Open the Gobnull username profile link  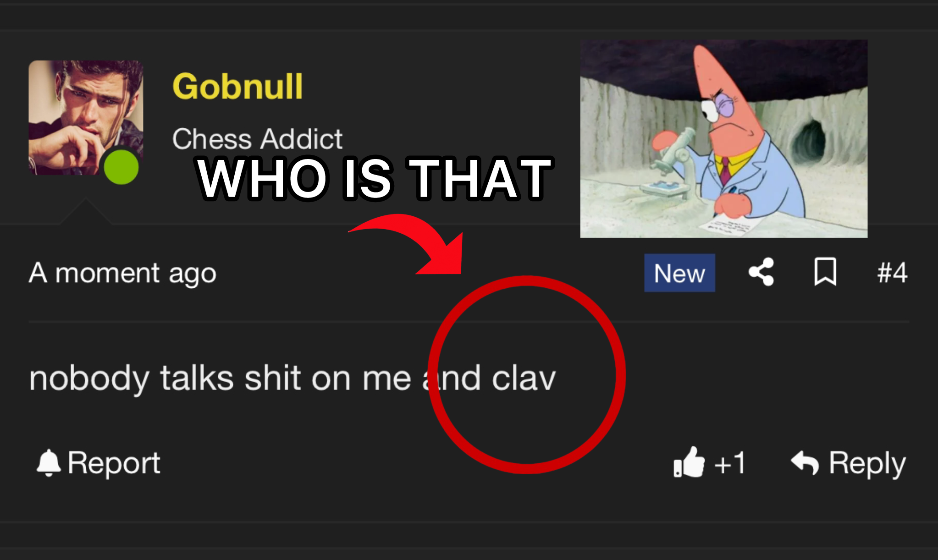click(237, 86)
